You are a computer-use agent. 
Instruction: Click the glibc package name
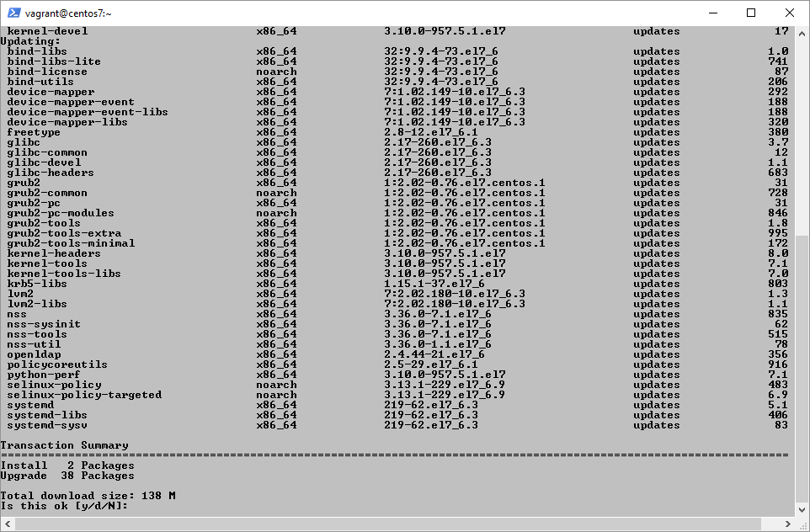(x=24, y=142)
